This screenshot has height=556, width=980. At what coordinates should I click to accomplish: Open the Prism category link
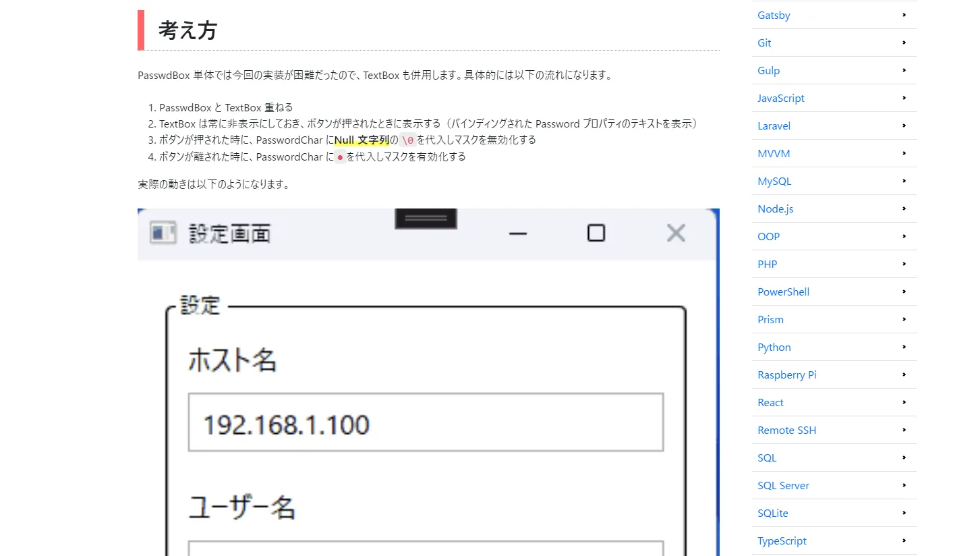click(x=770, y=319)
